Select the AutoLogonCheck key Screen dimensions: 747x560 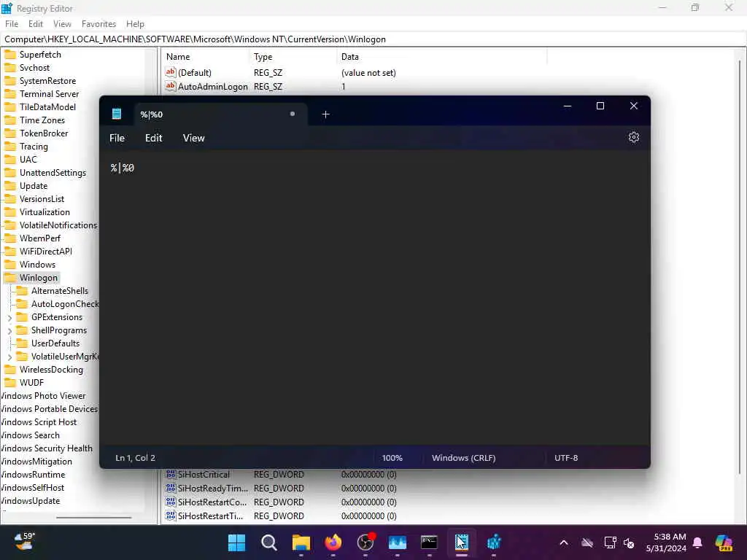coord(65,304)
